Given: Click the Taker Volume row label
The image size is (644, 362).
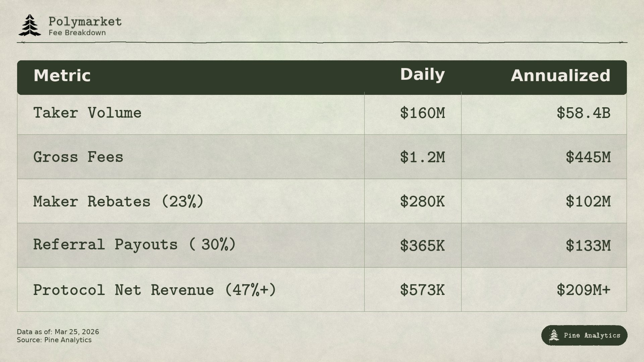Looking at the screenshot, I should (x=87, y=113).
